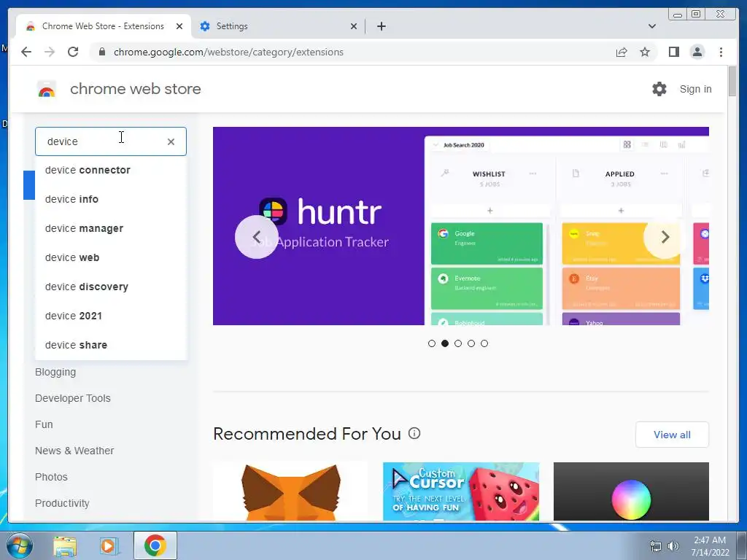
Task: Open Chrome Web Store settings gear
Action: click(x=659, y=89)
